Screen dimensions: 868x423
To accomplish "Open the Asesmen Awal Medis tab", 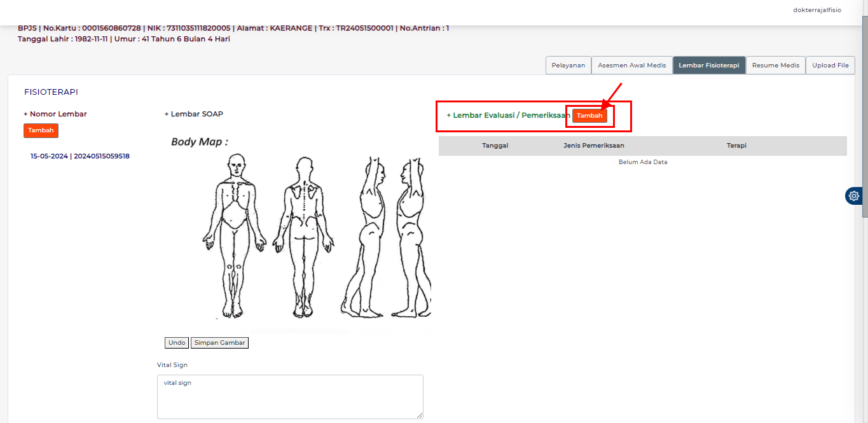I will (631, 66).
